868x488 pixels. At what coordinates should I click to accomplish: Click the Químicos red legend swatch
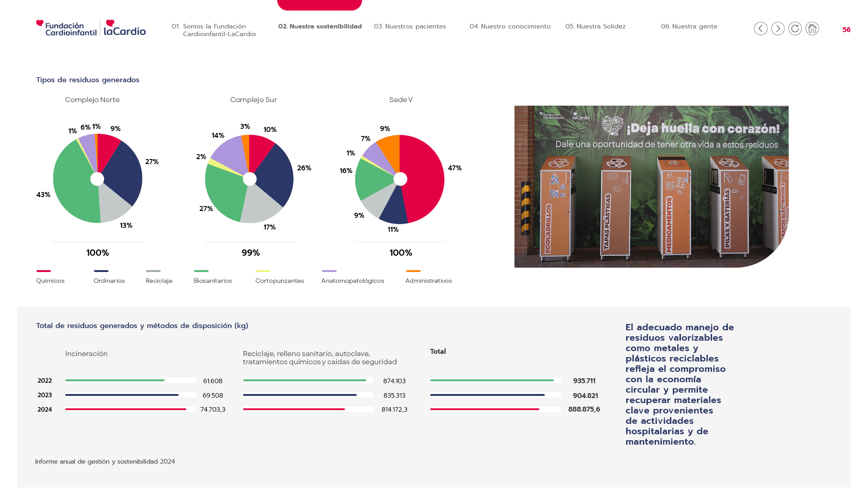point(43,271)
